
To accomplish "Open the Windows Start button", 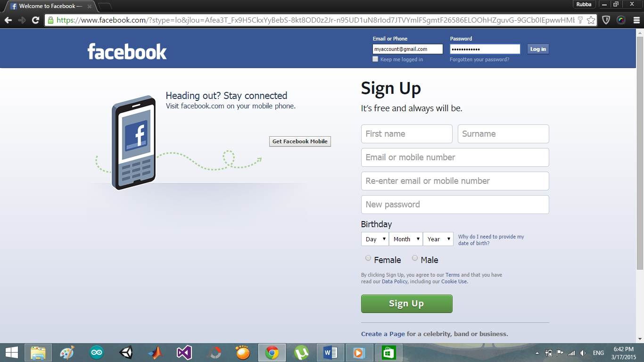I will pyautogui.click(x=12, y=353).
